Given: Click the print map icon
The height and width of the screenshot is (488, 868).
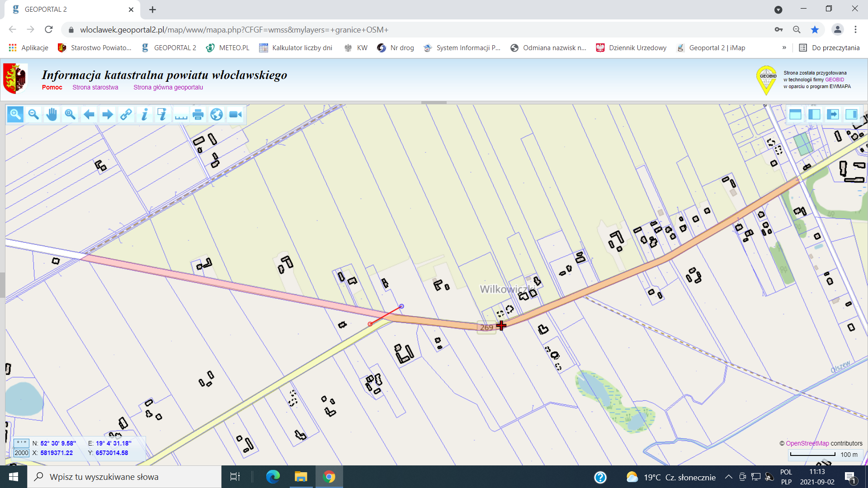Looking at the screenshot, I should pyautogui.click(x=198, y=114).
